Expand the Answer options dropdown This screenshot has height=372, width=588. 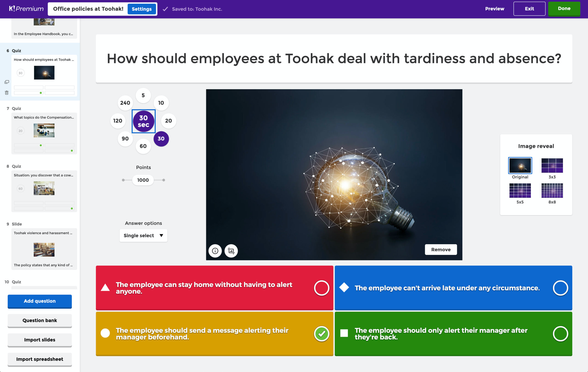(143, 235)
